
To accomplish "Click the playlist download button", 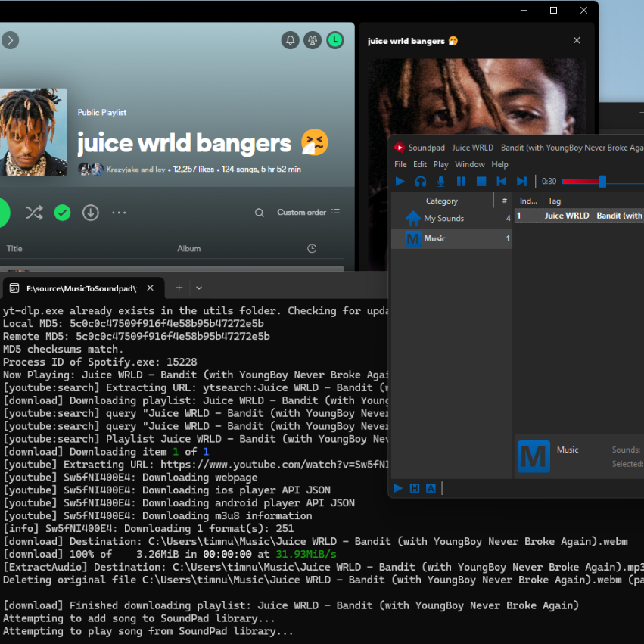I will [x=91, y=213].
